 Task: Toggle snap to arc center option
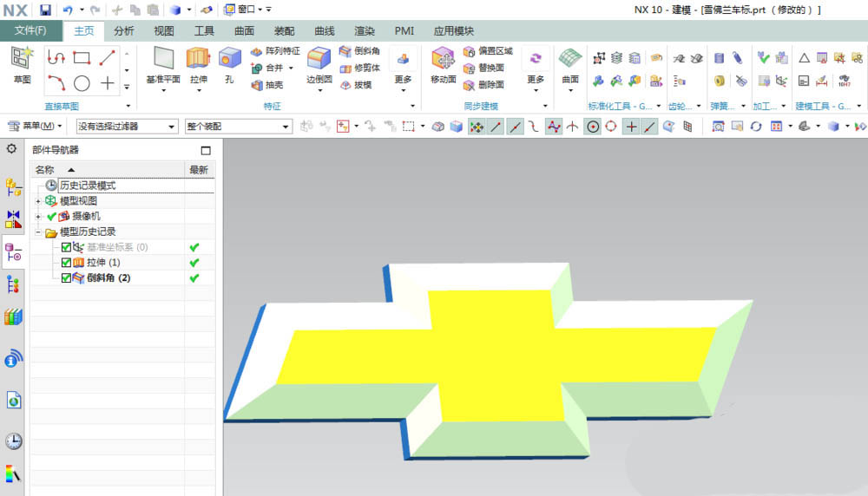[x=593, y=127]
